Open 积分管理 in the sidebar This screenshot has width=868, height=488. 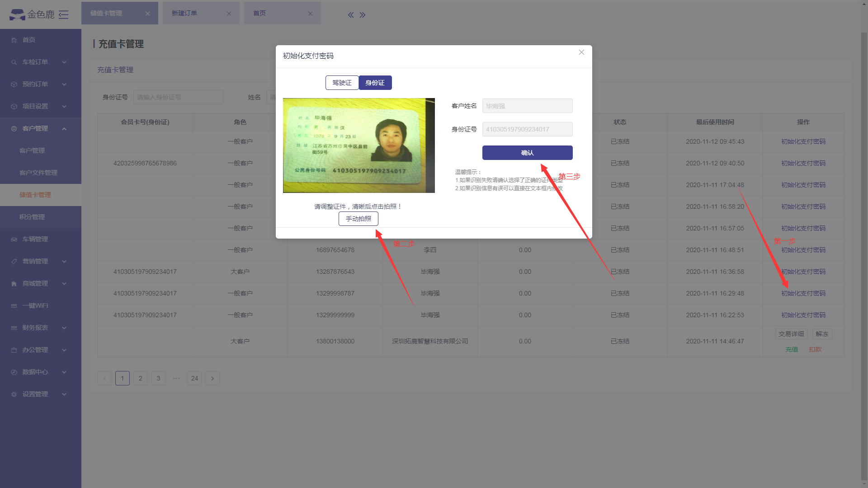[x=32, y=217]
